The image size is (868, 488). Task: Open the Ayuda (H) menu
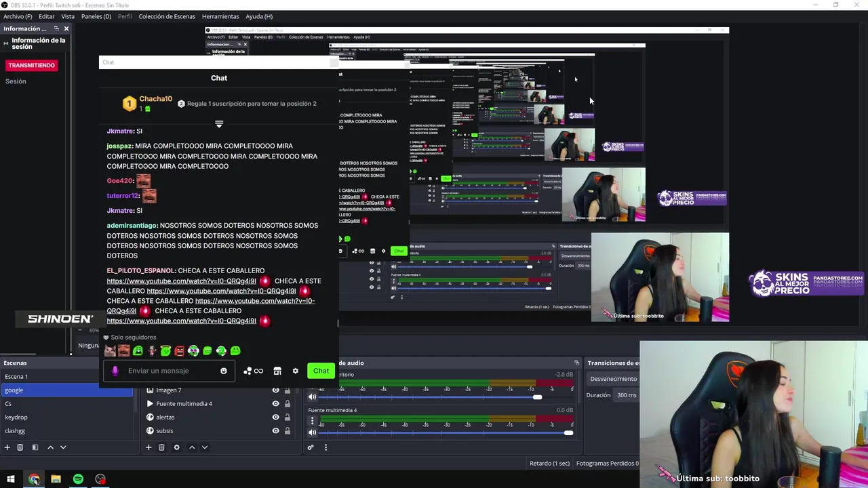259,16
